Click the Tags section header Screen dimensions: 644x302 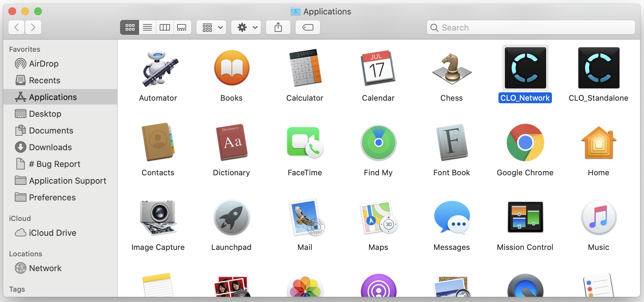coord(17,289)
